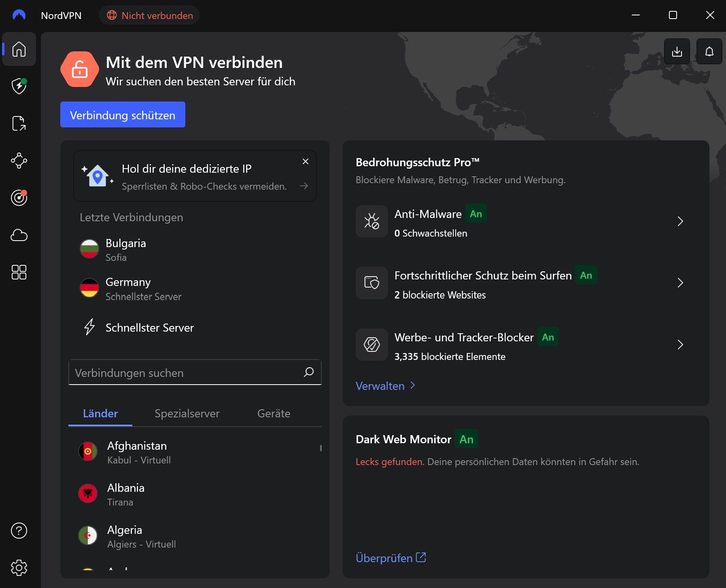
Task: Toggle Dark Web Monitor An badge
Action: [x=467, y=439]
